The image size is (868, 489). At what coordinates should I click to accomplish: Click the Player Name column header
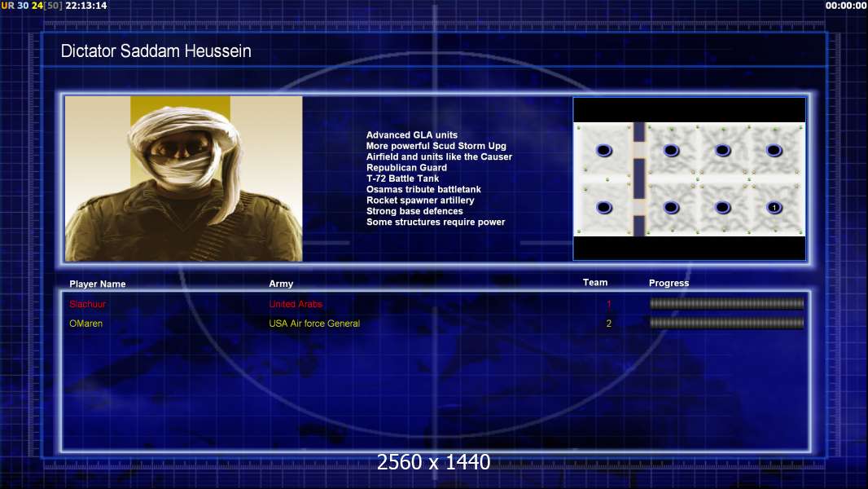point(98,284)
